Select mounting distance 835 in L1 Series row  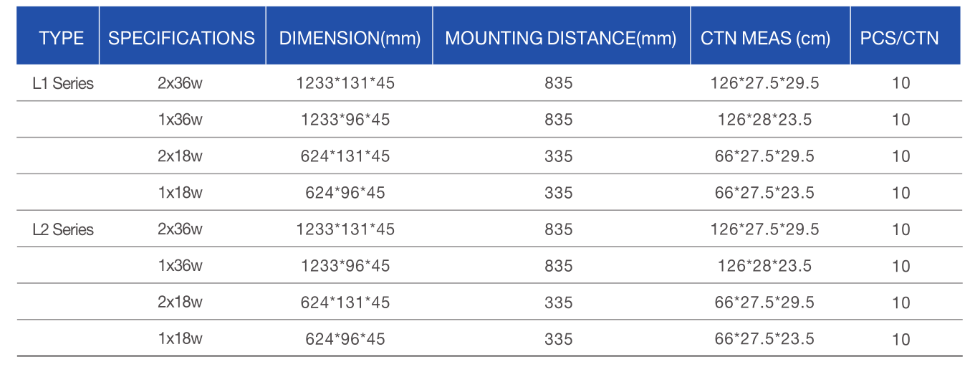(x=559, y=83)
